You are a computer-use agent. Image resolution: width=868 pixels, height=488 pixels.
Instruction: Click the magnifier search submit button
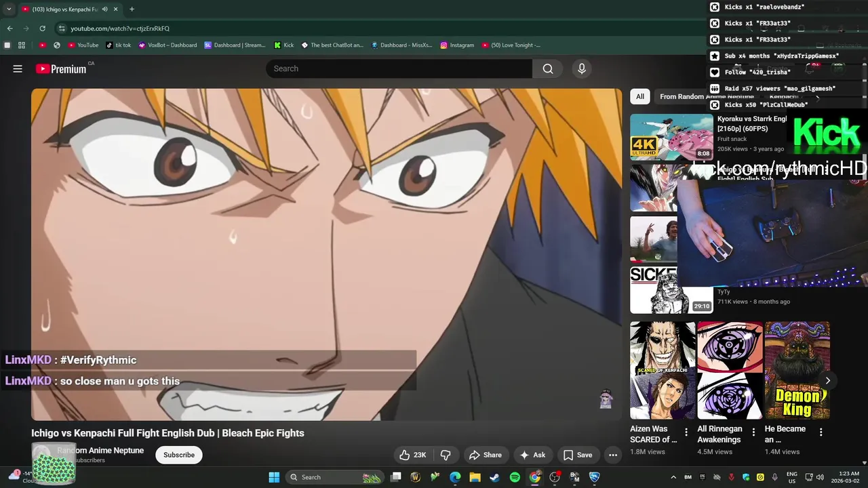[548, 68]
